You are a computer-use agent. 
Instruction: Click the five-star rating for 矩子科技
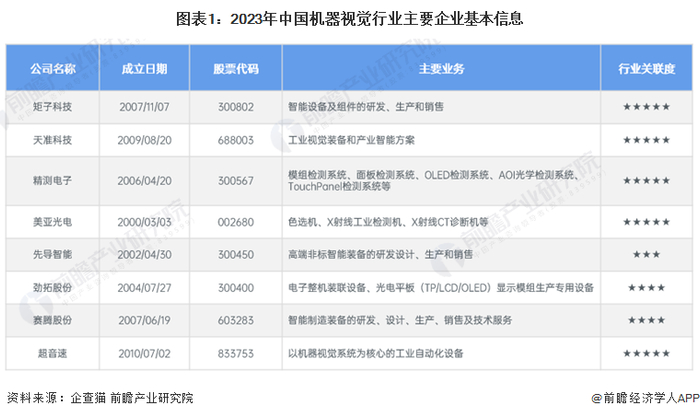click(x=646, y=107)
